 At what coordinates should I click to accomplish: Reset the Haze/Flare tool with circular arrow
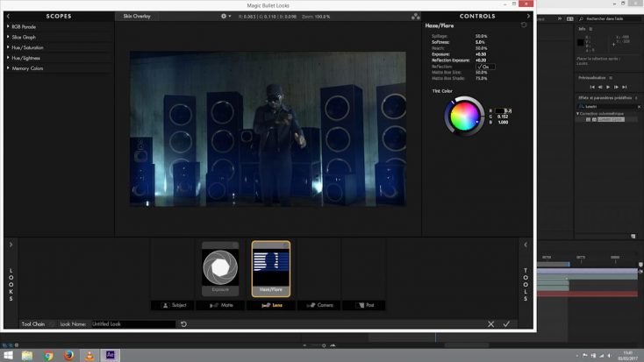[x=524, y=25]
